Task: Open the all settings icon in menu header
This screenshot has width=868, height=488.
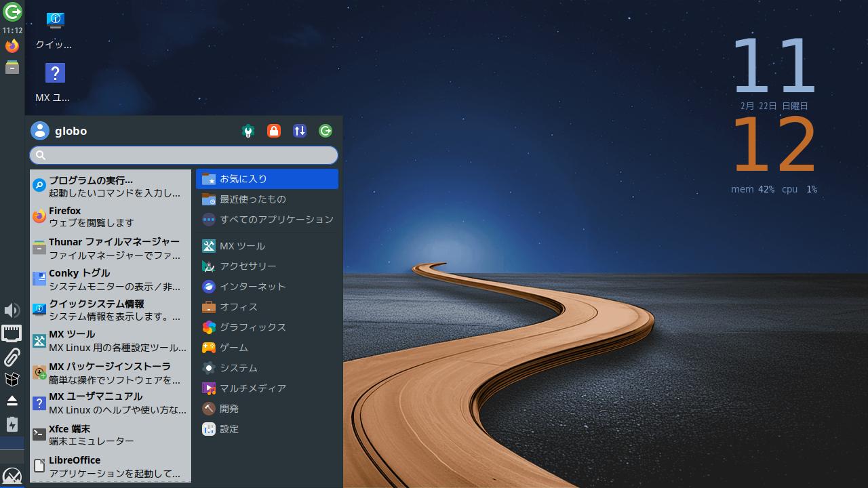Action: point(248,131)
